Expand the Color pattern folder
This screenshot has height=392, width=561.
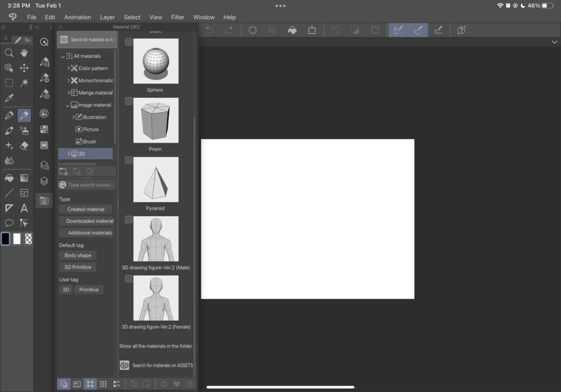[x=68, y=68]
